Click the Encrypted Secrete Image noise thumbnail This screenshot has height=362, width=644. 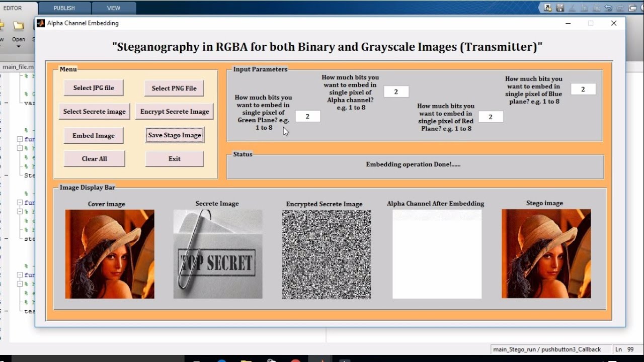[327, 254]
